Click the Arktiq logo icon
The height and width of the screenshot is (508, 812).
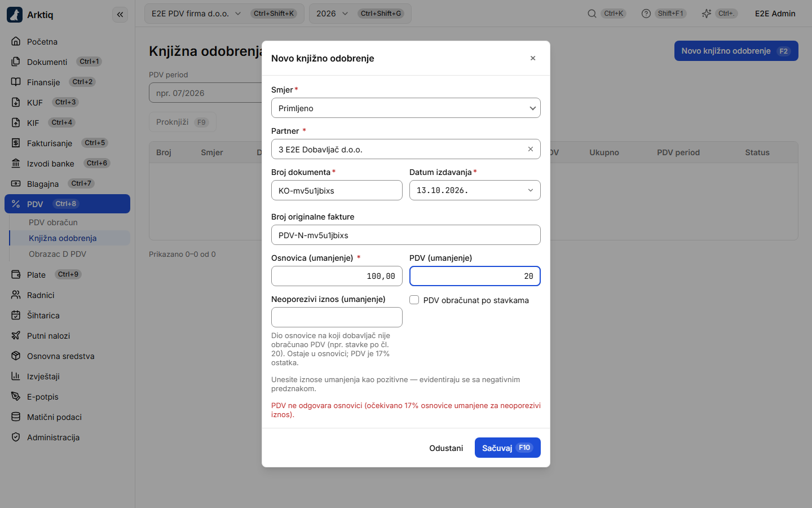click(x=15, y=15)
